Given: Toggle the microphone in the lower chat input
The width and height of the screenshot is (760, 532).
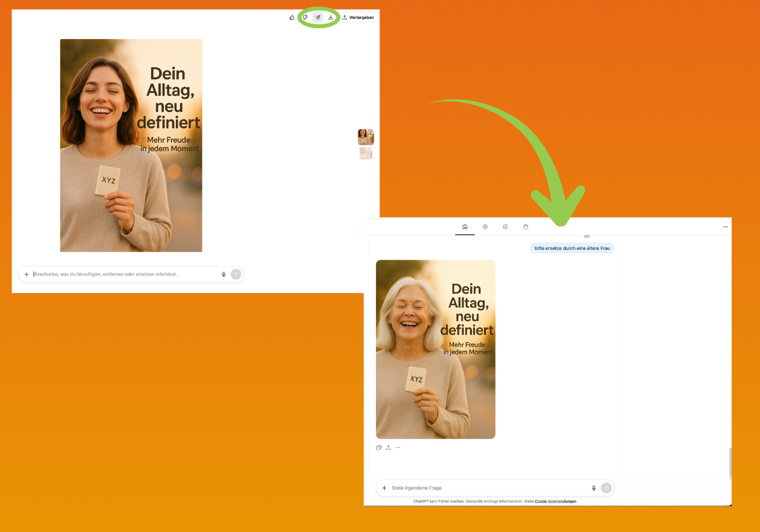Looking at the screenshot, I should pyautogui.click(x=593, y=488).
